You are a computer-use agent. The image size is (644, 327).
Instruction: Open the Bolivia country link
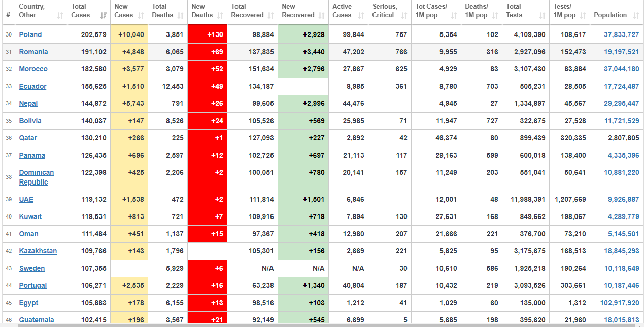click(30, 121)
